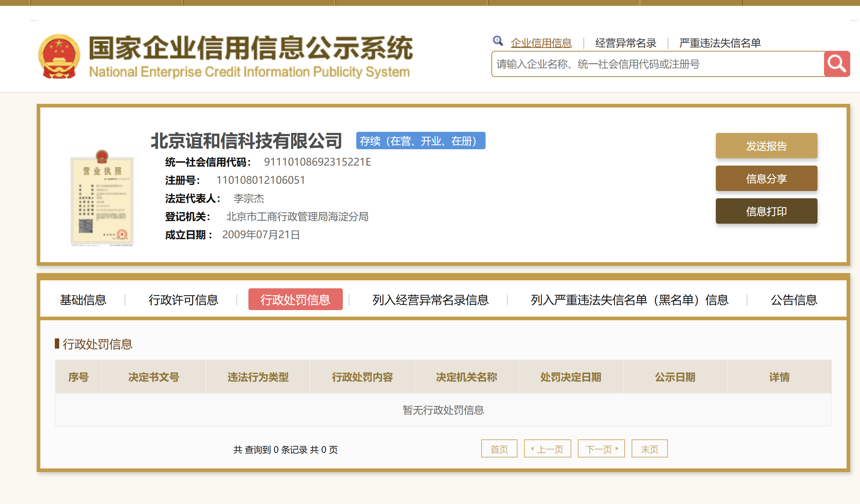Select 企业信用信息 search category

coord(541,43)
